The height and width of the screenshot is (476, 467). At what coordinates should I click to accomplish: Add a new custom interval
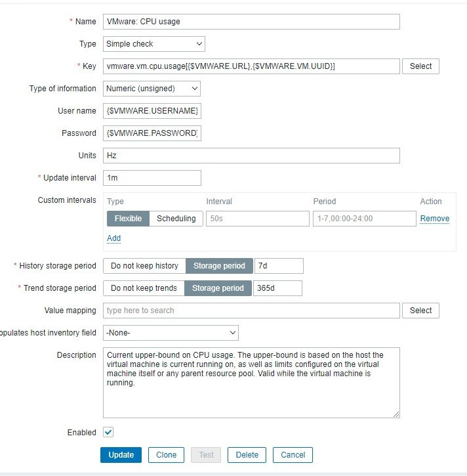(113, 238)
